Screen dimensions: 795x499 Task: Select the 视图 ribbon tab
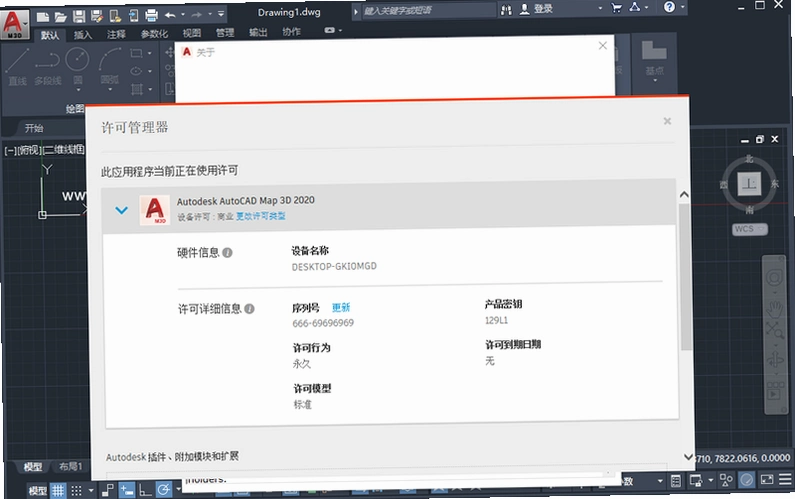pos(192,33)
